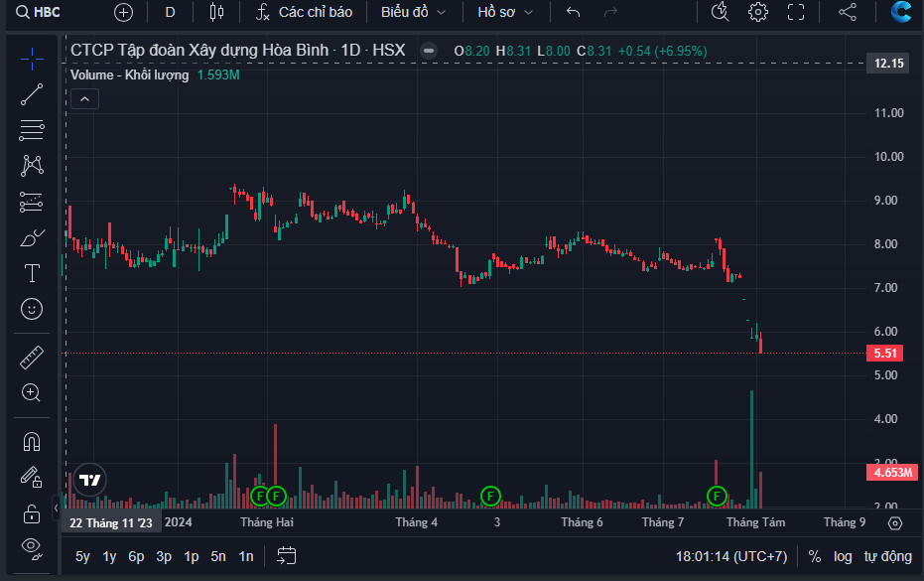Select the 5y time range button
This screenshot has width=924, height=581.
coord(82,556)
